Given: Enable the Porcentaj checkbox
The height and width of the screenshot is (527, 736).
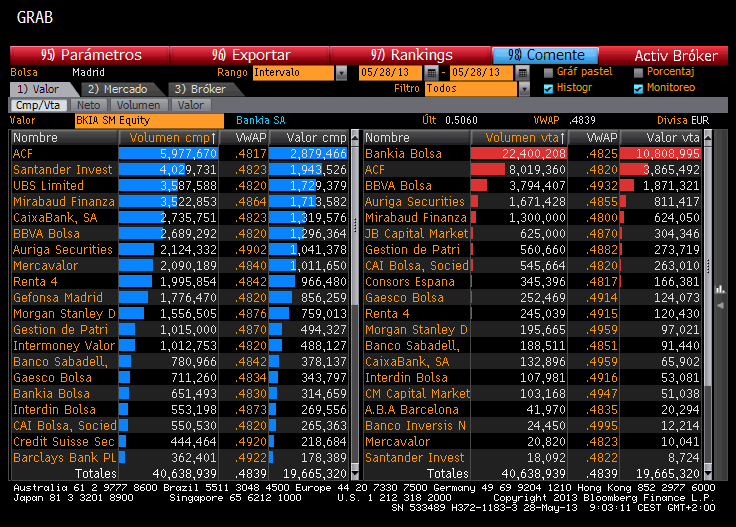Looking at the screenshot, I should point(638,73).
